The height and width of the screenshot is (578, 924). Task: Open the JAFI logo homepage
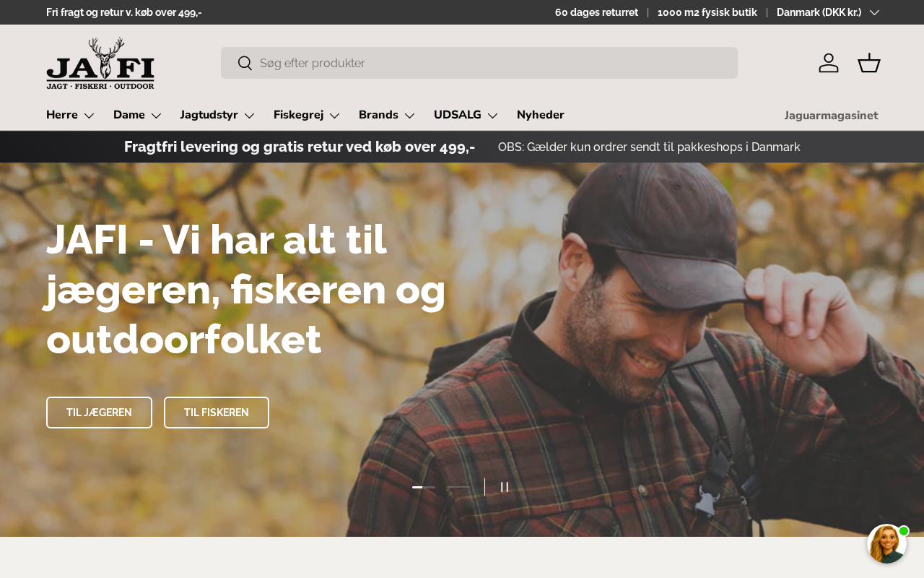tap(100, 64)
